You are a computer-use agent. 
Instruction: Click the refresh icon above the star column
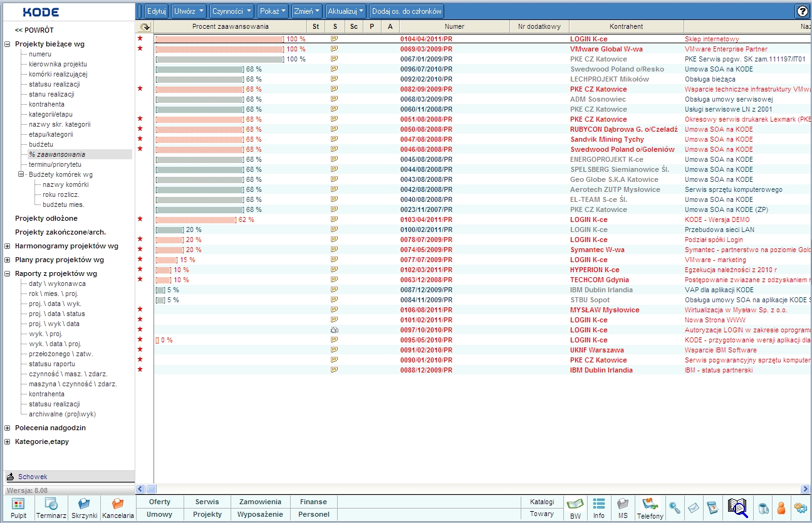(x=145, y=26)
